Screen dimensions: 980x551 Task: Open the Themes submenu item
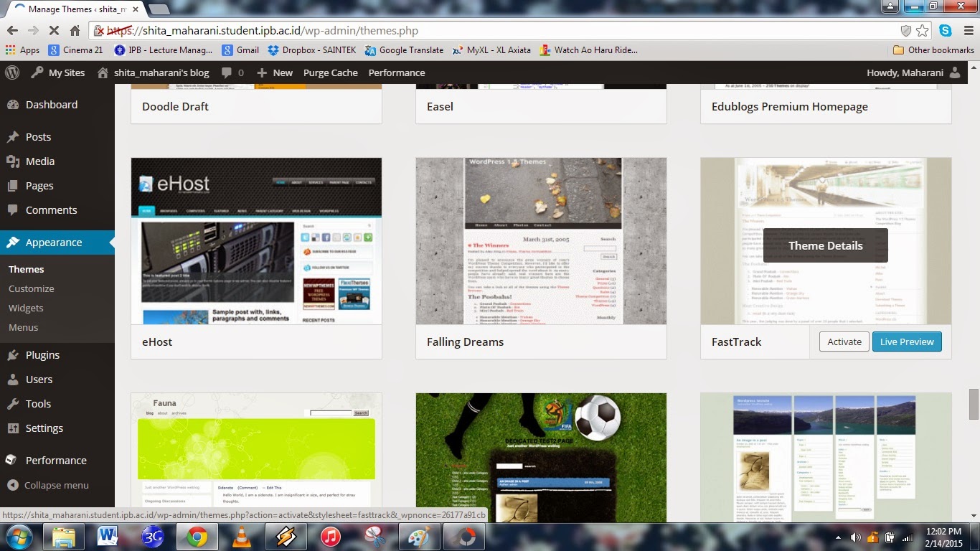click(x=27, y=269)
